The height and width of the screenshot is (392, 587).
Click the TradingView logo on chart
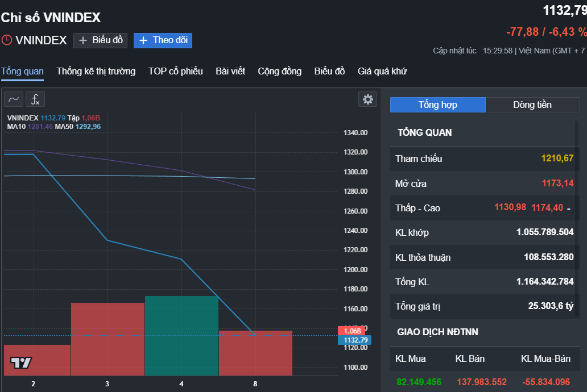22,362
